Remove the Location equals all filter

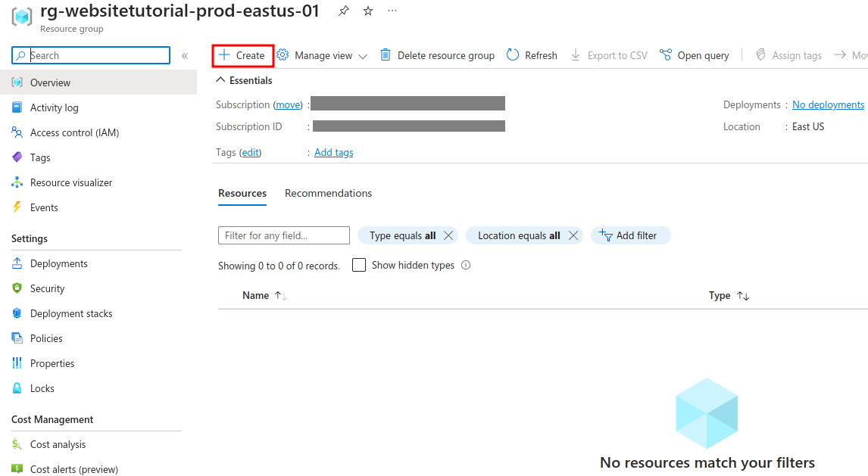coord(573,236)
